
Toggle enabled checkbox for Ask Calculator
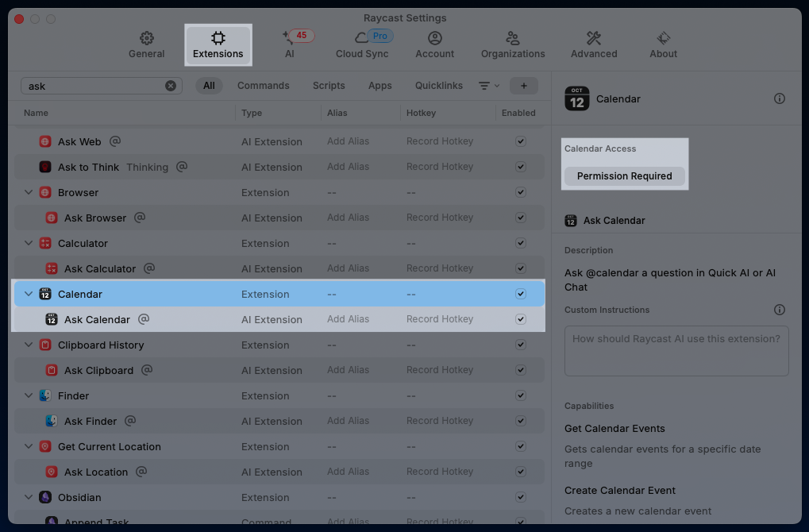click(521, 268)
